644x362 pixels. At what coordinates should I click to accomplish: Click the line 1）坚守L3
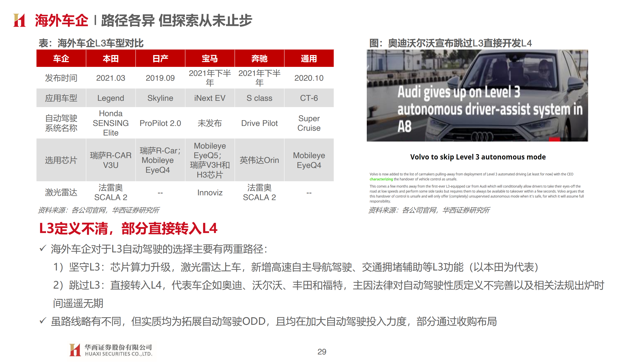[296, 267]
